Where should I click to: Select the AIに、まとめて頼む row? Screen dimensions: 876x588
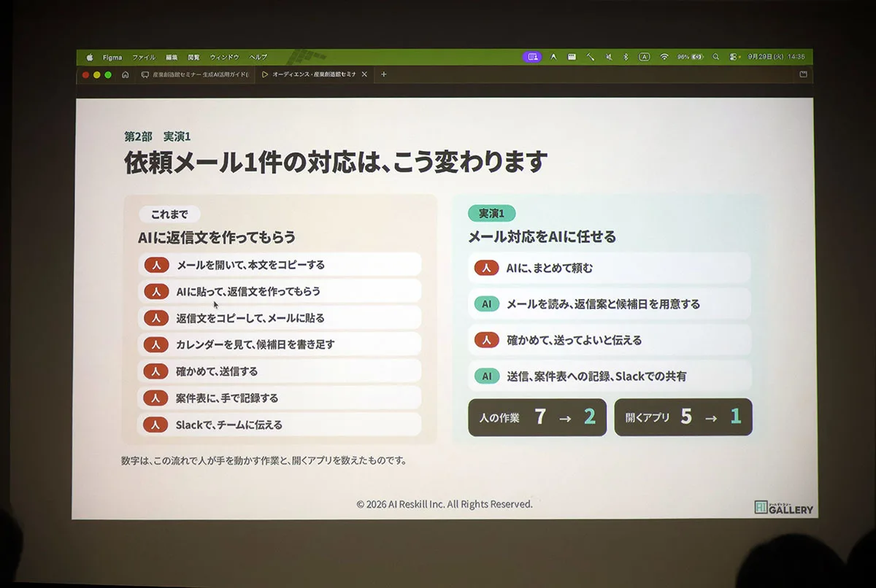610,268
